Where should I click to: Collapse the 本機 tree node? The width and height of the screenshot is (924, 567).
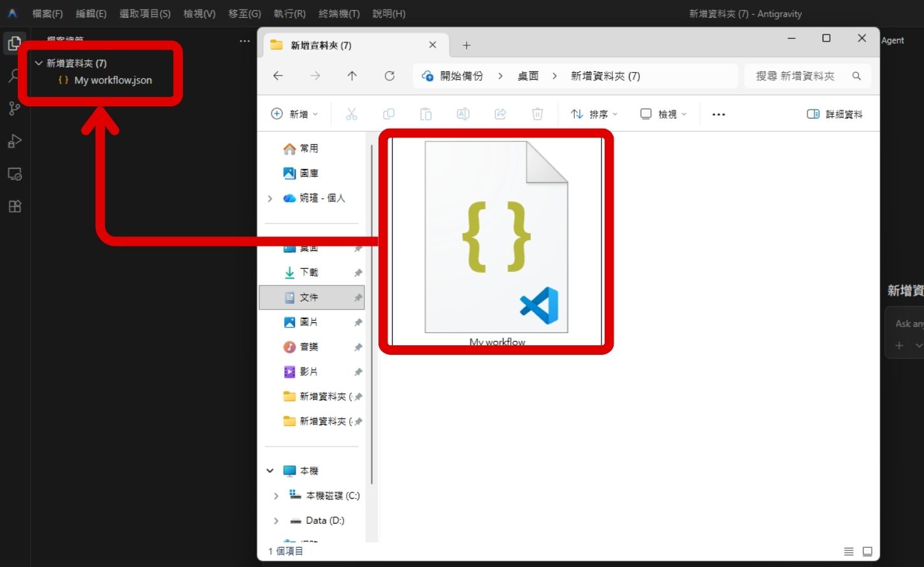[269, 470]
